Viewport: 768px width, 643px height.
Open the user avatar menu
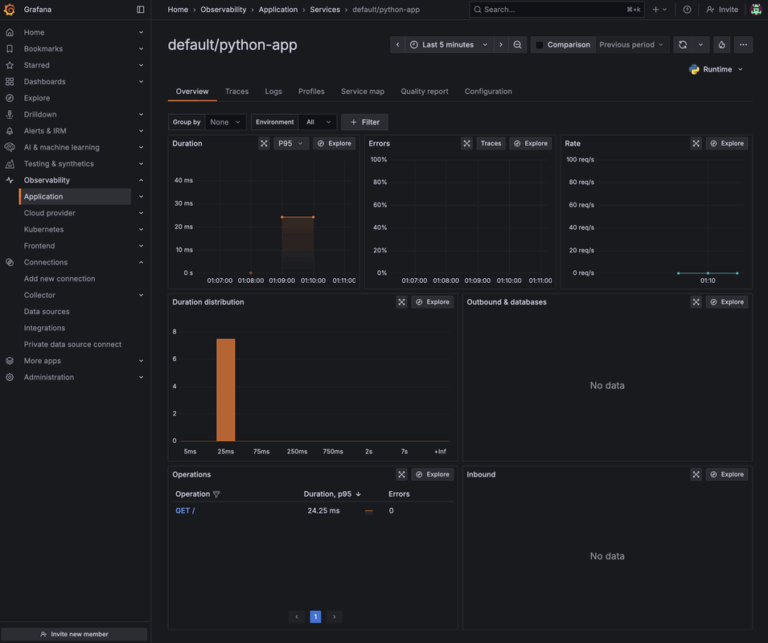(756, 9)
